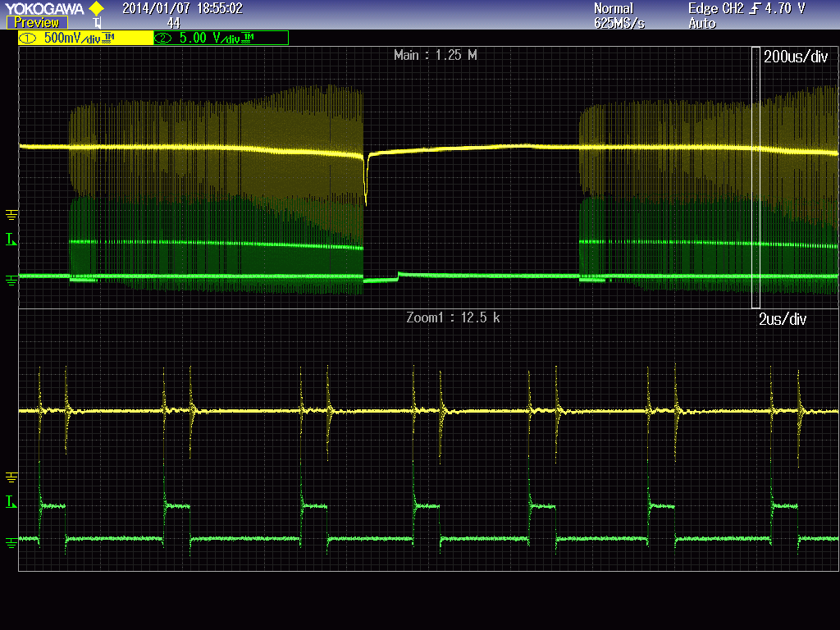Click the circled 1 channel number icon
The width and height of the screenshot is (840, 630).
click(x=28, y=38)
